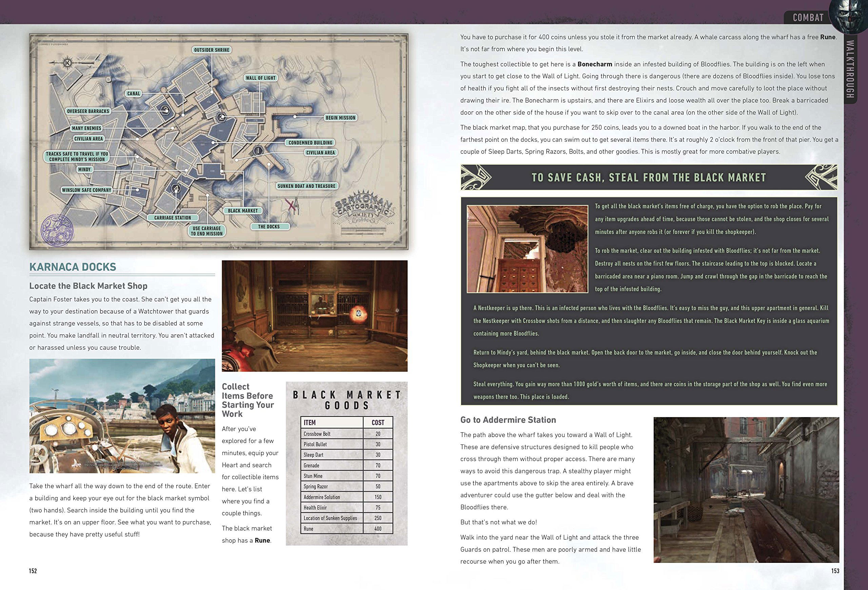Click the Serkonan Cartographic Society logo
This screenshot has width=868, height=590.
coord(364,214)
